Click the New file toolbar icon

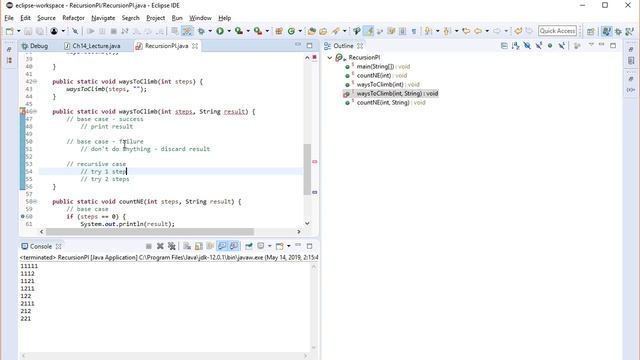(9, 31)
